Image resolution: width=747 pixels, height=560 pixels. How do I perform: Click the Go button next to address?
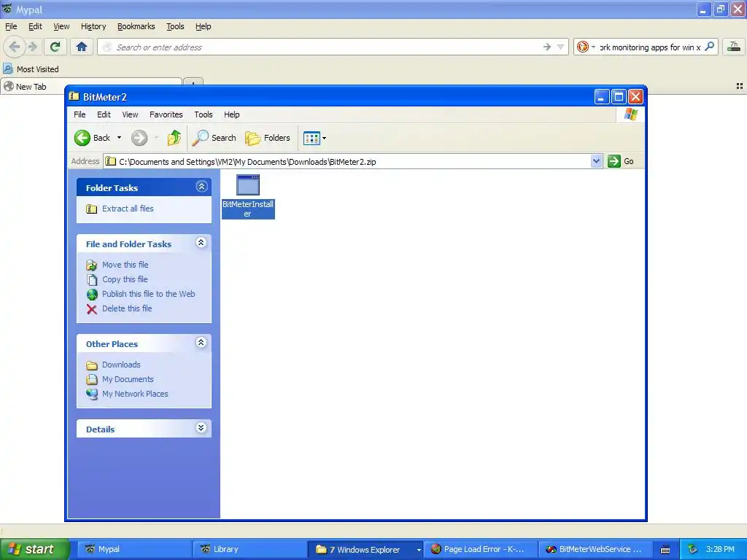(621, 161)
